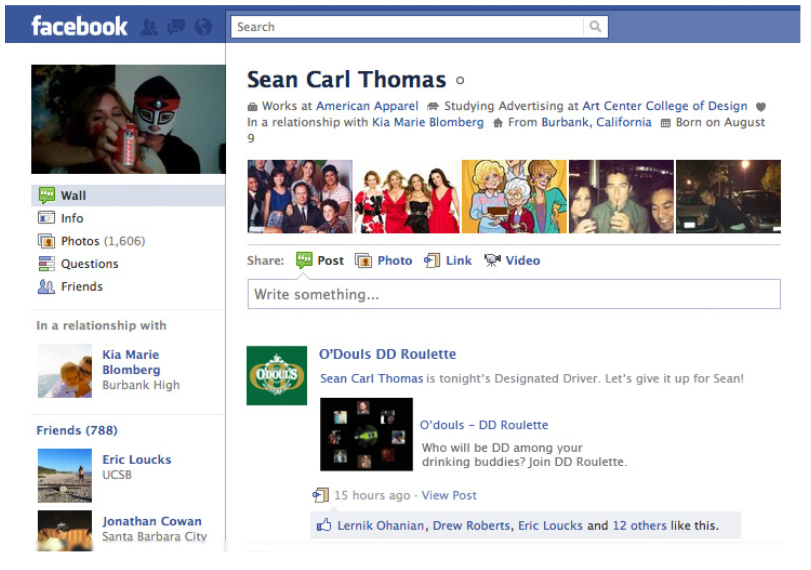Open Jonathan Cowan in friends list
This screenshot has height=570, width=811.
[152, 521]
